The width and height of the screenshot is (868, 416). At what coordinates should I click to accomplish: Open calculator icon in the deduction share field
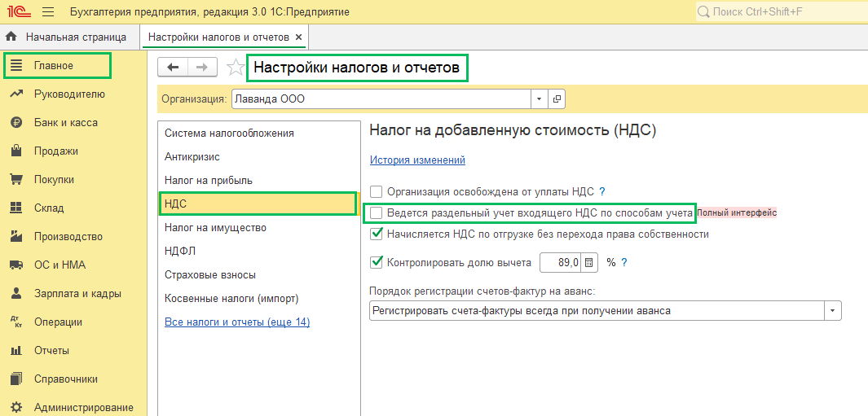pyautogui.click(x=589, y=263)
